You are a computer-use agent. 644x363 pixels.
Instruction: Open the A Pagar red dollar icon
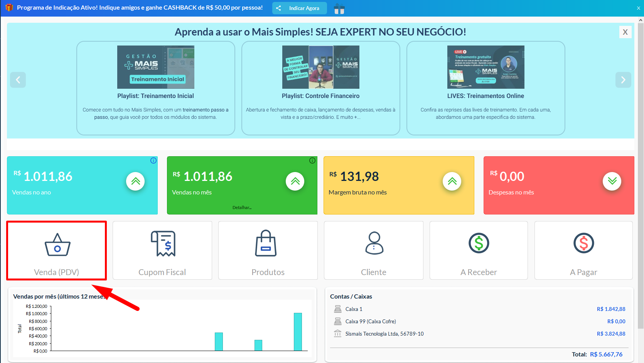click(x=583, y=243)
